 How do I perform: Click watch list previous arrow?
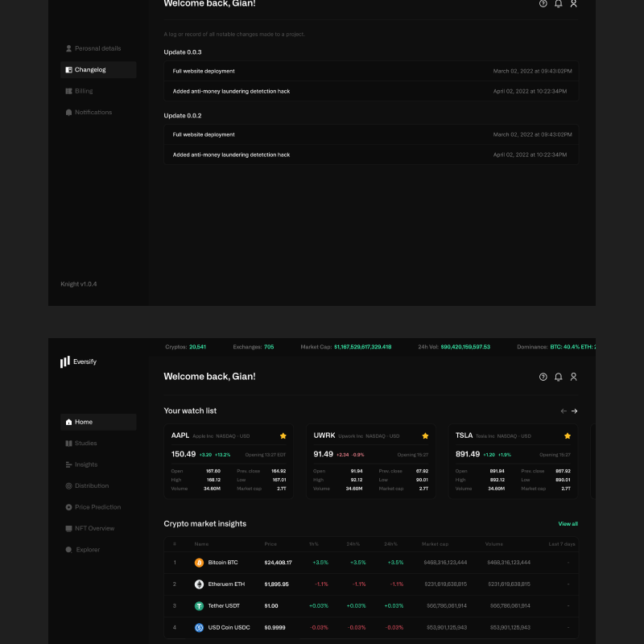tap(563, 411)
